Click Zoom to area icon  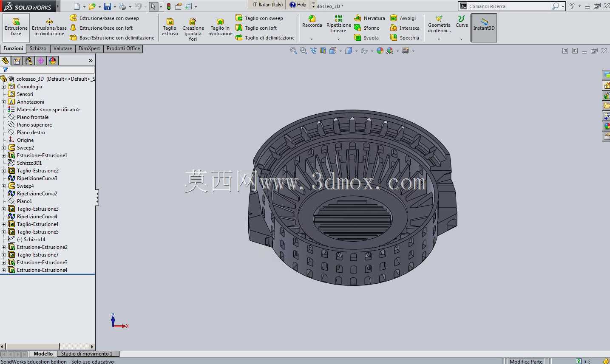(303, 51)
